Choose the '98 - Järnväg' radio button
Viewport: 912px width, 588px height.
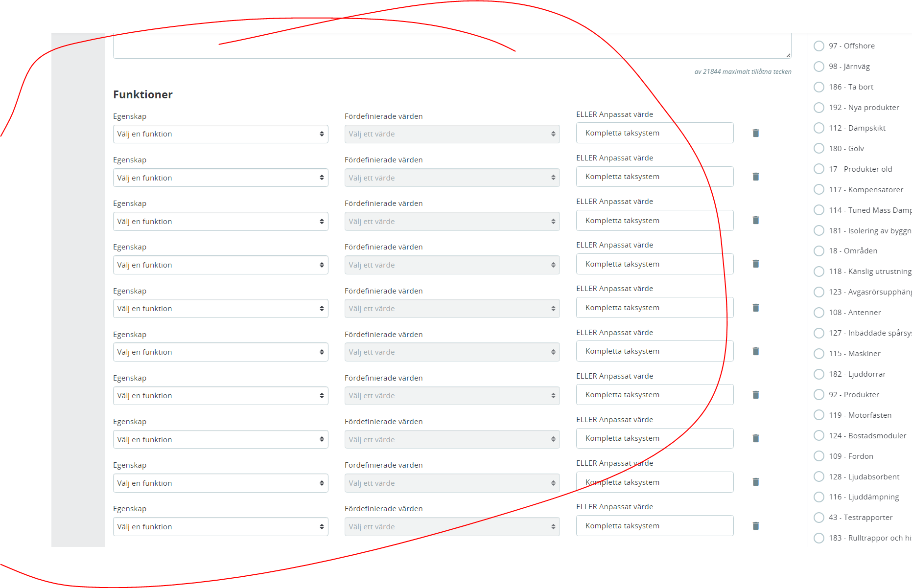pyautogui.click(x=819, y=67)
